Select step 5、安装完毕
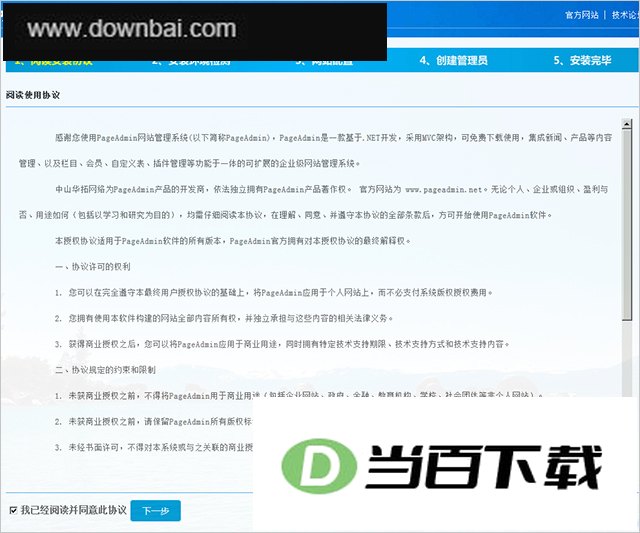 coord(582,60)
